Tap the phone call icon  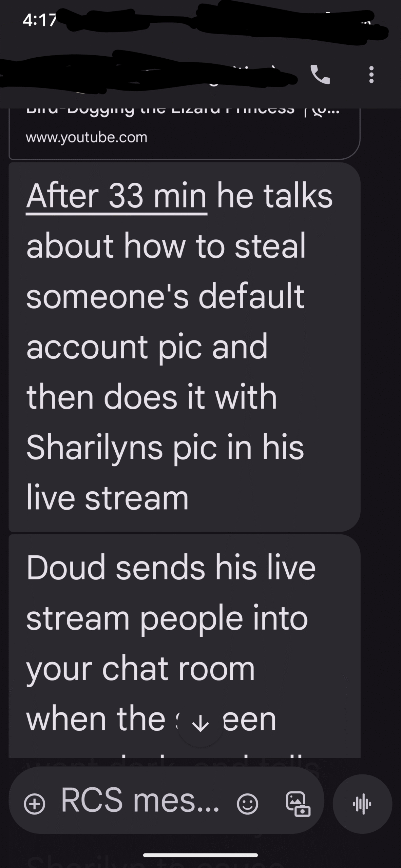[320, 75]
